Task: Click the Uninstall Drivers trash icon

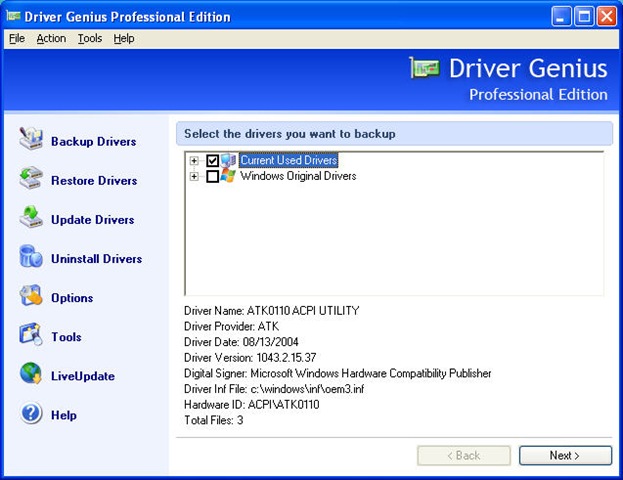Action: (31, 258)
